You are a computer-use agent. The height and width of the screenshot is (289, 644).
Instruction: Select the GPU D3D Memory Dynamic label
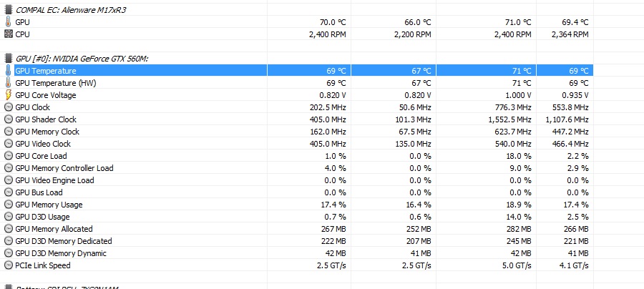tap(61, 253)
